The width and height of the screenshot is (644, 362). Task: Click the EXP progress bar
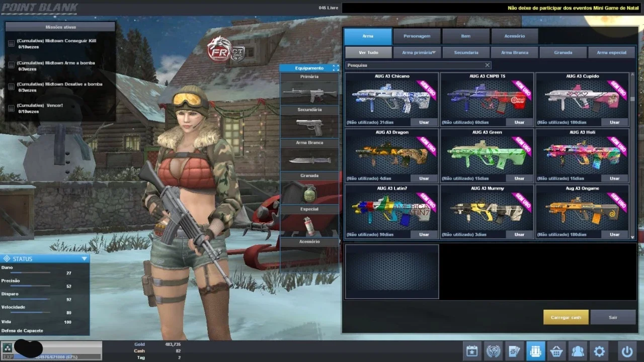[x=58, y=356]
